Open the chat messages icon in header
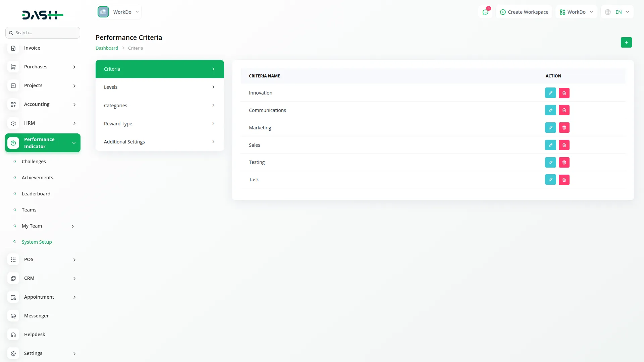Viewport: 644px width, 362px height. point(485,12)
